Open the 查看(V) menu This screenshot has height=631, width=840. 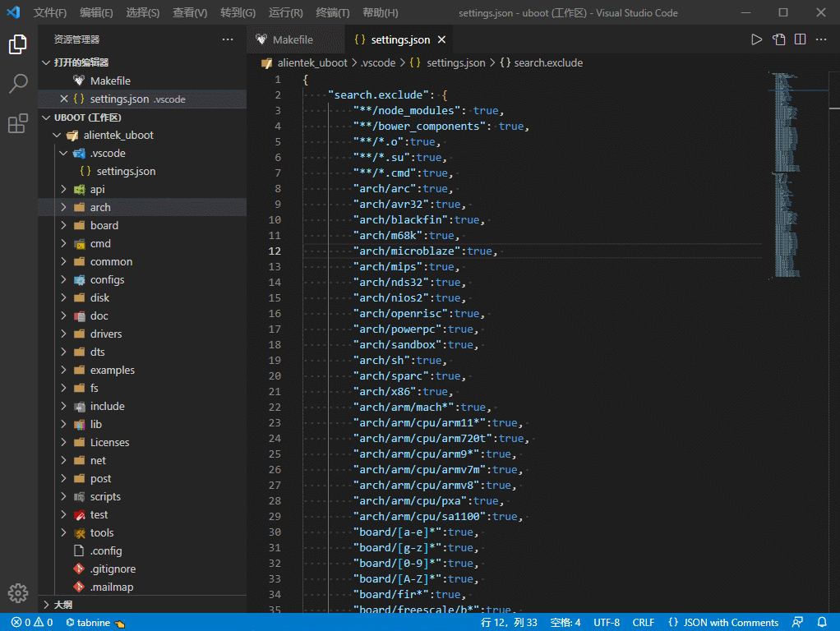pyautogui.click(x=190, y=13)
